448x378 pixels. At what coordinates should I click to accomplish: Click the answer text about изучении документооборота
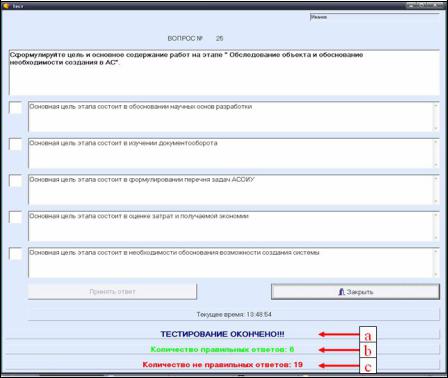tap(123, 143)
